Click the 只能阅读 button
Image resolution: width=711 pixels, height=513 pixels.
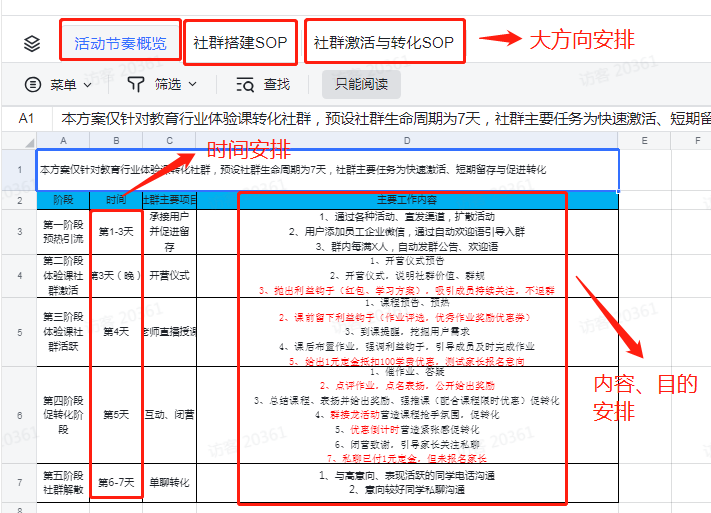tap(361, 84)
